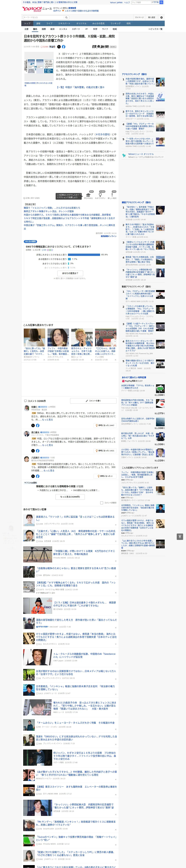Share 八田真行's comment on Facebook
Screen dimensions: 186x868
[x=38, y=476]
